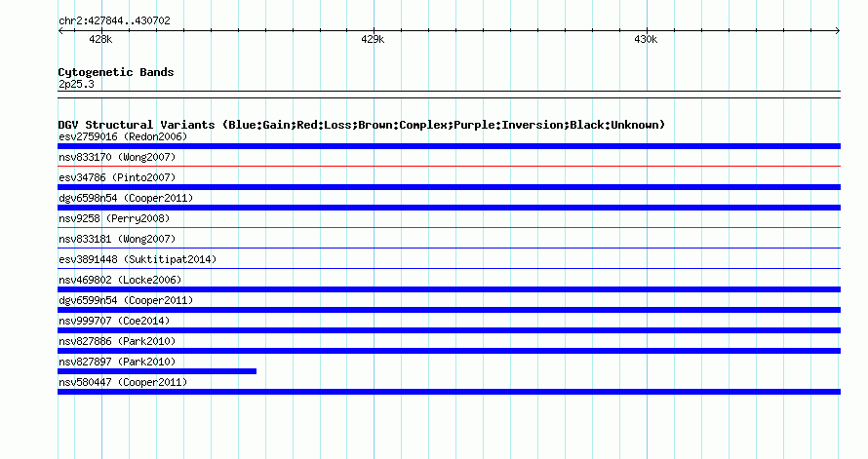Click the esv2759016 (Redon2006) label
The height and width of the screenshot is (459, 868).
pos(123,136)
